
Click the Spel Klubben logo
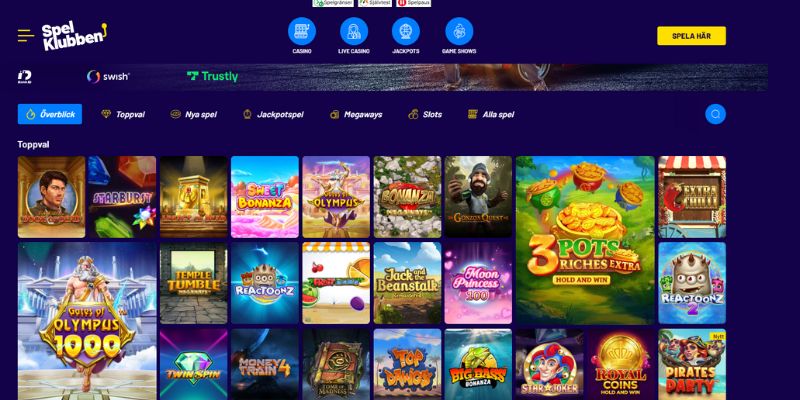pyautogui.click(x=74, y=36)
